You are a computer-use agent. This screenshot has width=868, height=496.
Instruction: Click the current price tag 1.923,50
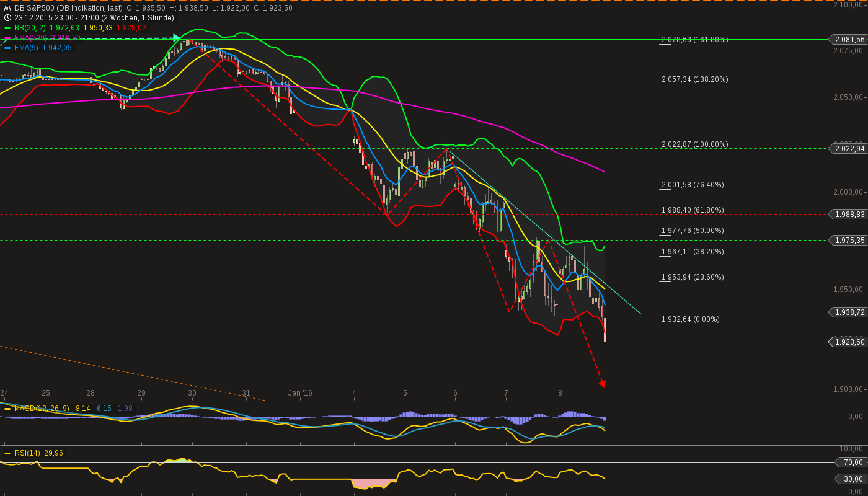pyautogui.click(x=849, y=342)
